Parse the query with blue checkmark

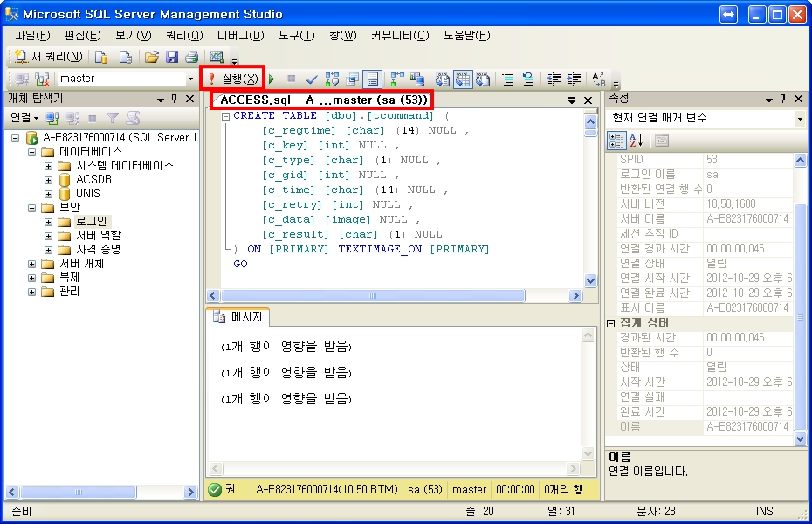311,79
